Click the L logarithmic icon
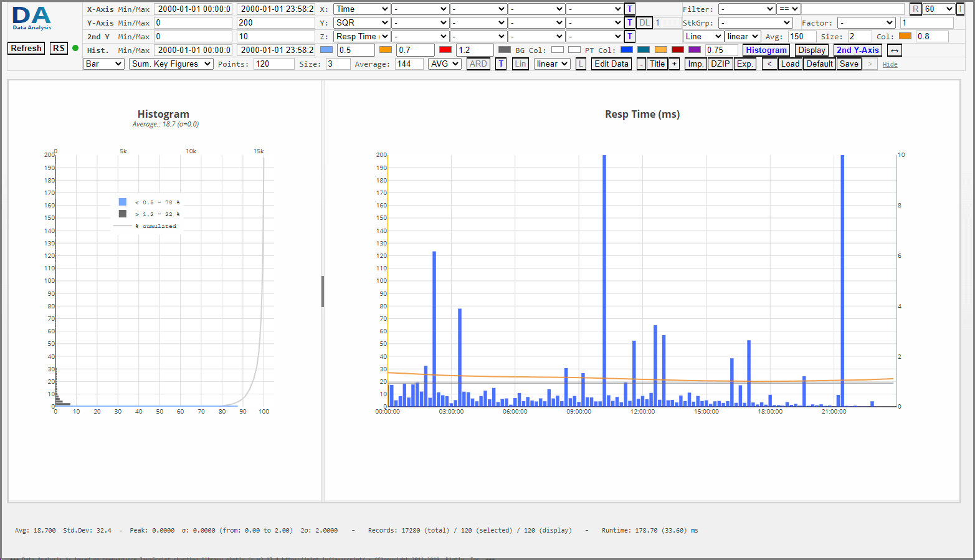 point(581,64)
